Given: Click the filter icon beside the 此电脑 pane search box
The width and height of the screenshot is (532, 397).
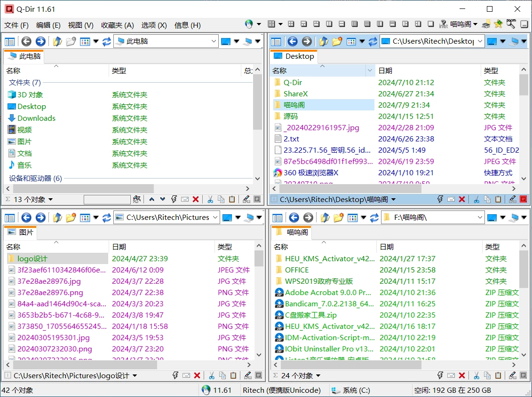Looking at the screenshot, I should tap(137, 199).
